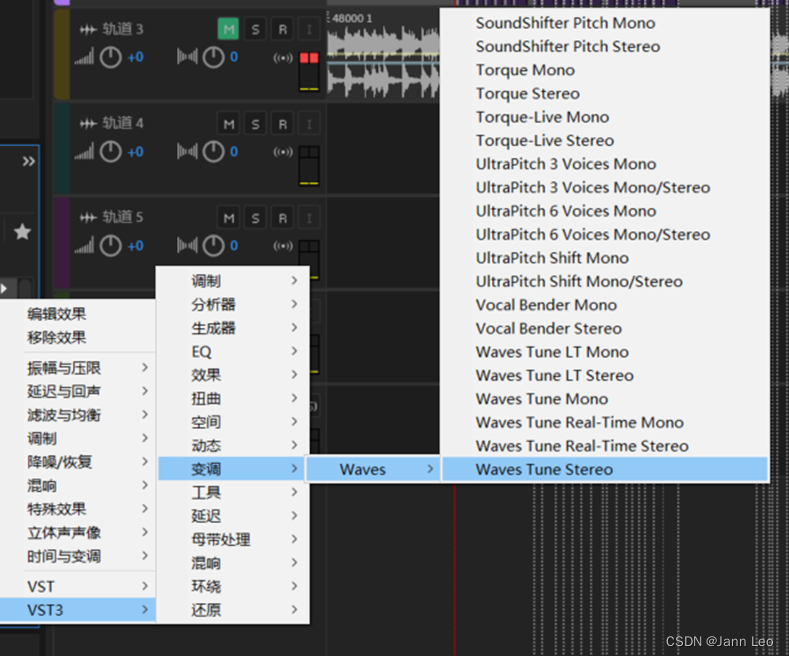Arm track 轨道 5 for recording
Viewport: 789px width, 657px height.
[x=283, y=218]
